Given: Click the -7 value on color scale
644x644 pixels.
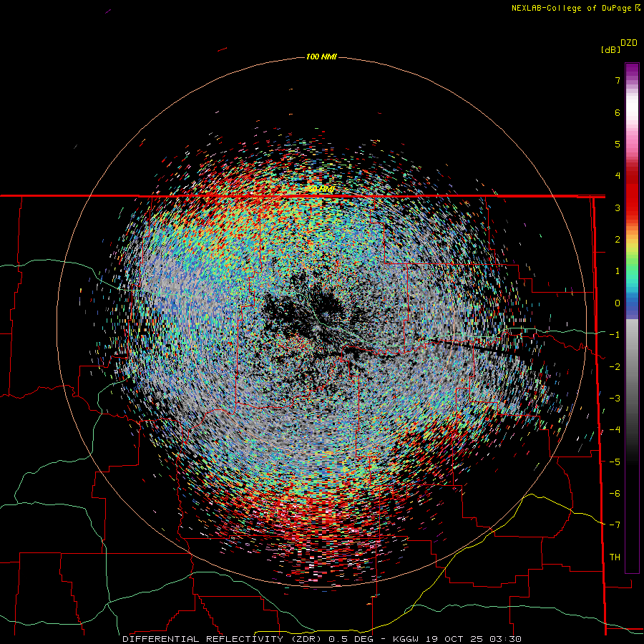Looking at the screenshot, I should click(x=615, y=525).
